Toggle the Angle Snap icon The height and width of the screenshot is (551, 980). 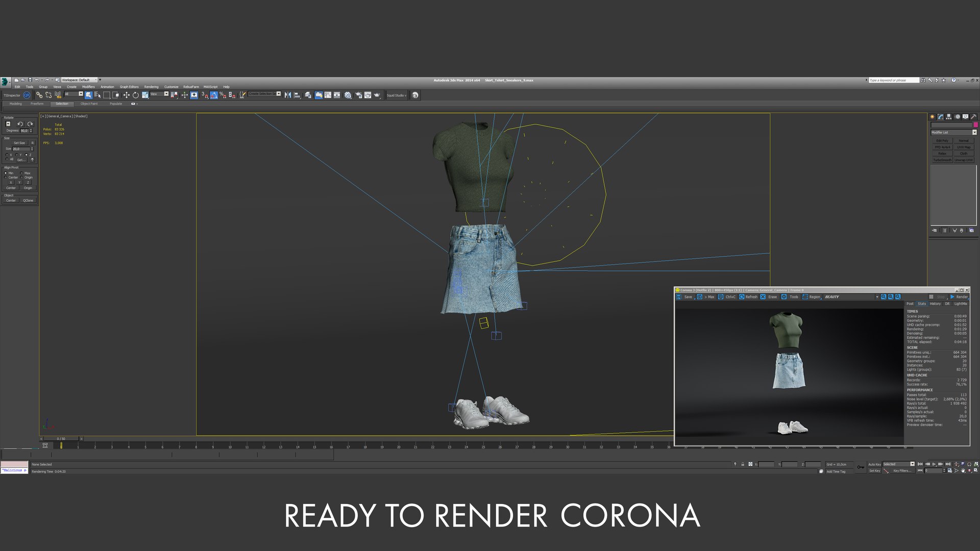213,95
